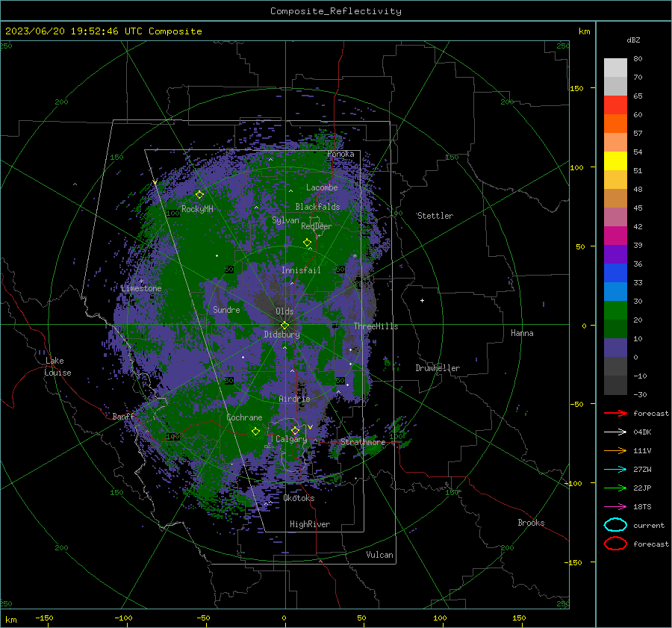Click the blue 36 dBZ swatch
672x628 pixels.
coord(615,273)
